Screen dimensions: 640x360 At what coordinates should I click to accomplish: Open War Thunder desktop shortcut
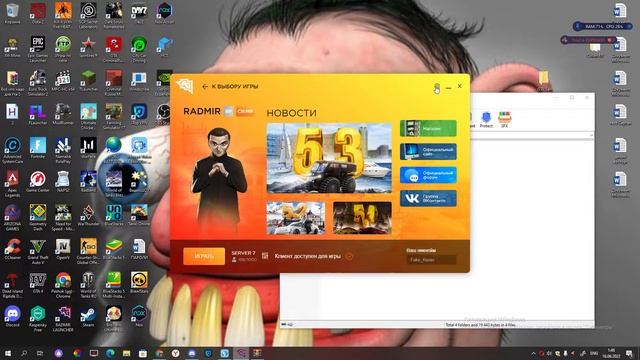tap(88, 215)
